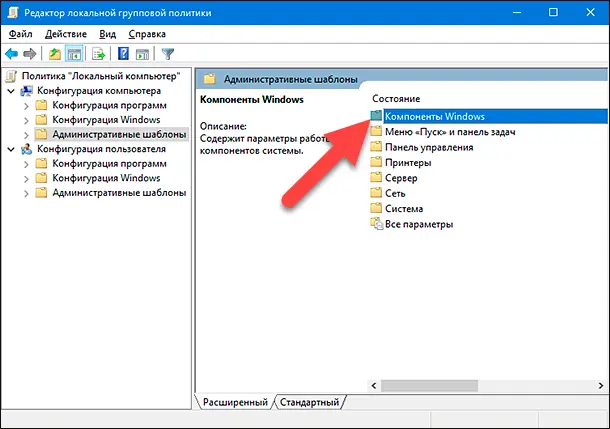Open the Действие menu
The width and height of the screenshot is (610, 429).
68,34
